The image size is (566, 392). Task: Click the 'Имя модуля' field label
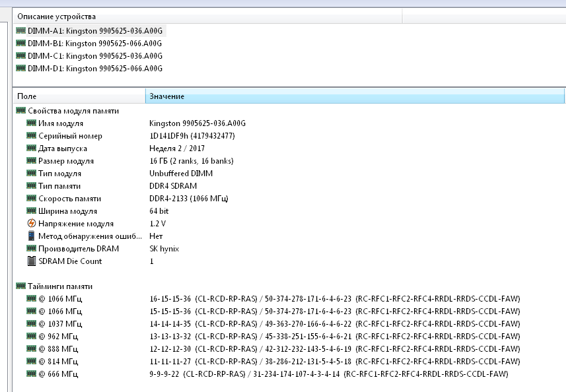(61, 123)
